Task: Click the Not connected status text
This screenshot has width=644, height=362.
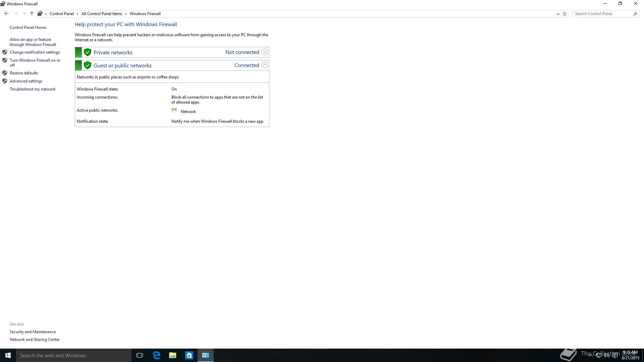Action: click(242, 52)
